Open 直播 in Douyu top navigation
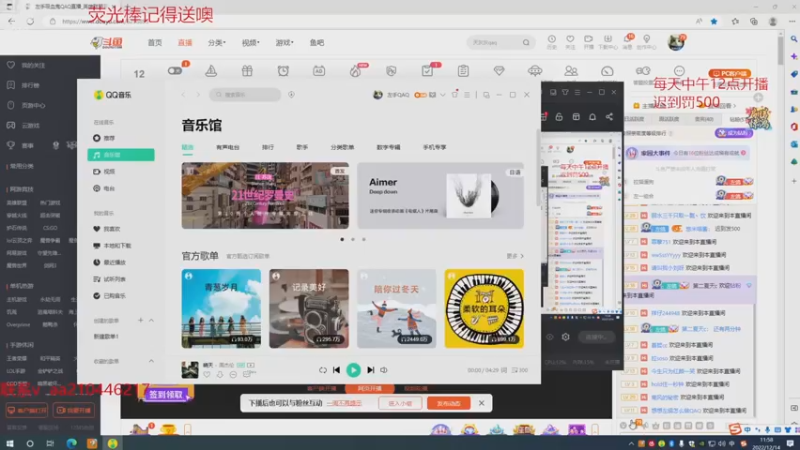The width and height of the screenshot is (800, 450). [x=185, y=43]
